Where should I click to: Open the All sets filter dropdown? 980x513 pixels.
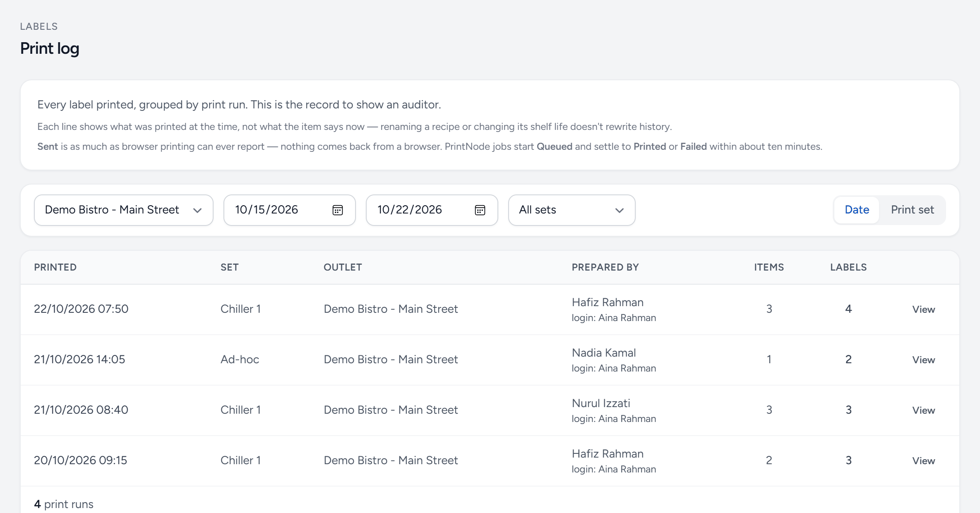click(x=572, y=210)
